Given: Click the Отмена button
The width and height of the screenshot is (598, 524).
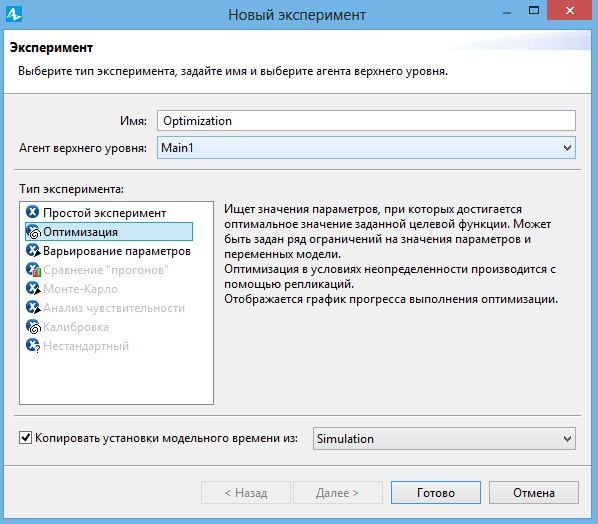Looking at the screenshot, I should 534,492.
